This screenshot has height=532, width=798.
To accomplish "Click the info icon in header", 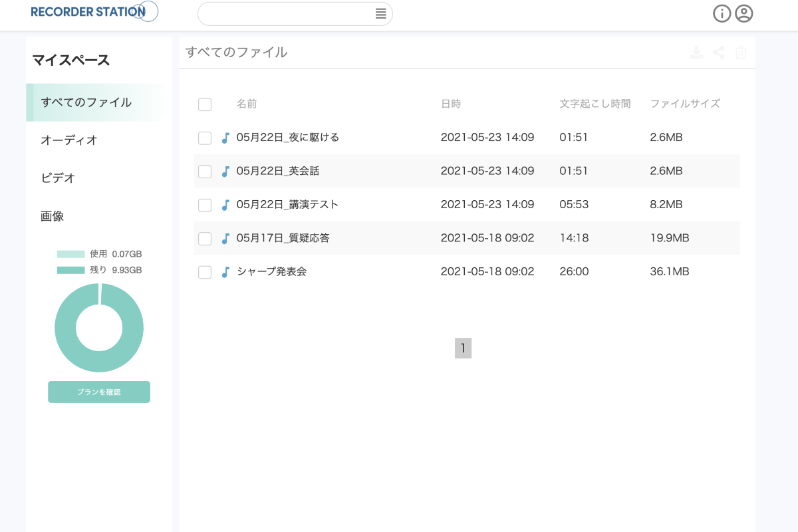I will pos(722,13).
